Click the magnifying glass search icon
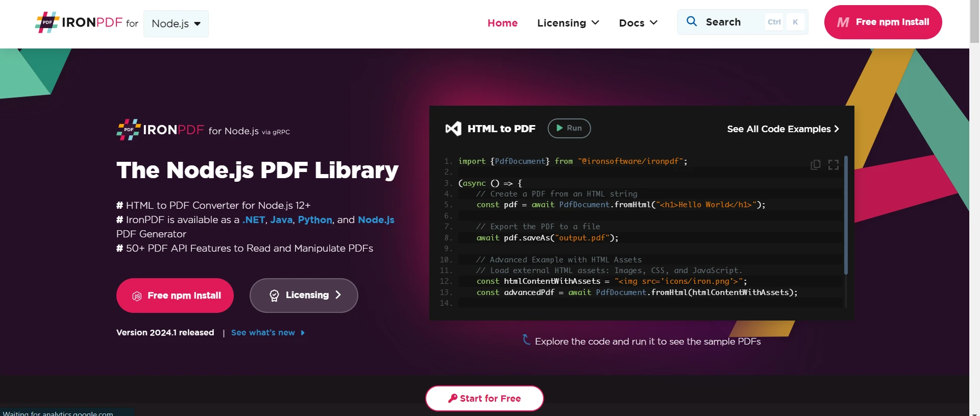The width and height of the screenshot is (980, 416). (x=692, y=21)
